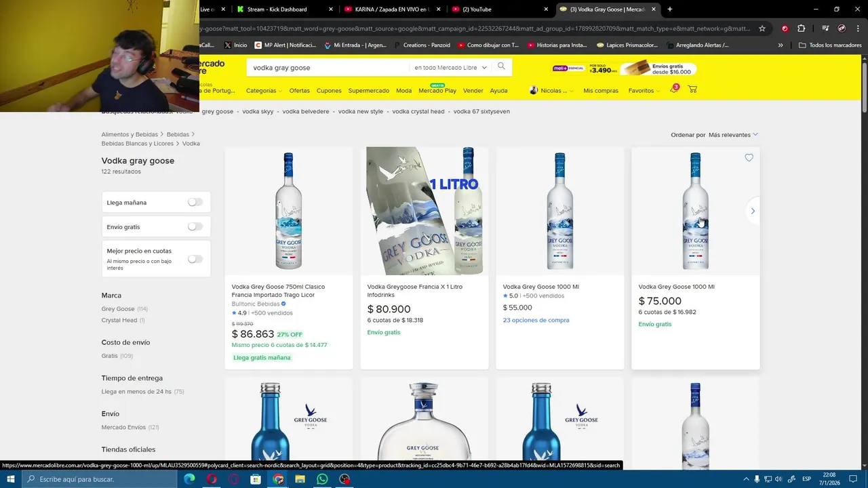Open the notifications bell icon
This screenshot has width=868, height=488.
coord(674,89)
